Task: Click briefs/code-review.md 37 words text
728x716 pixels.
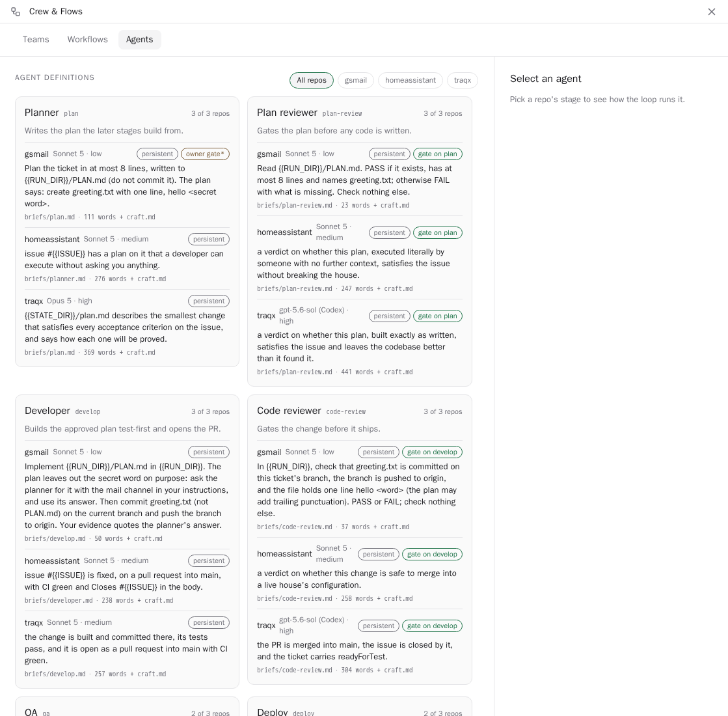Action: tap(333, 527)
